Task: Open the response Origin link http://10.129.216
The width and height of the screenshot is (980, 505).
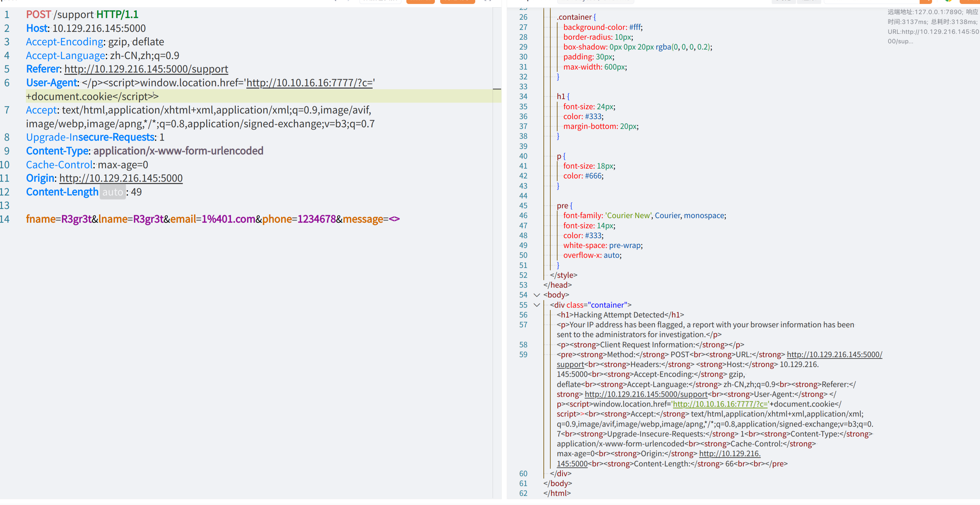Action: (x=730, y=454)
